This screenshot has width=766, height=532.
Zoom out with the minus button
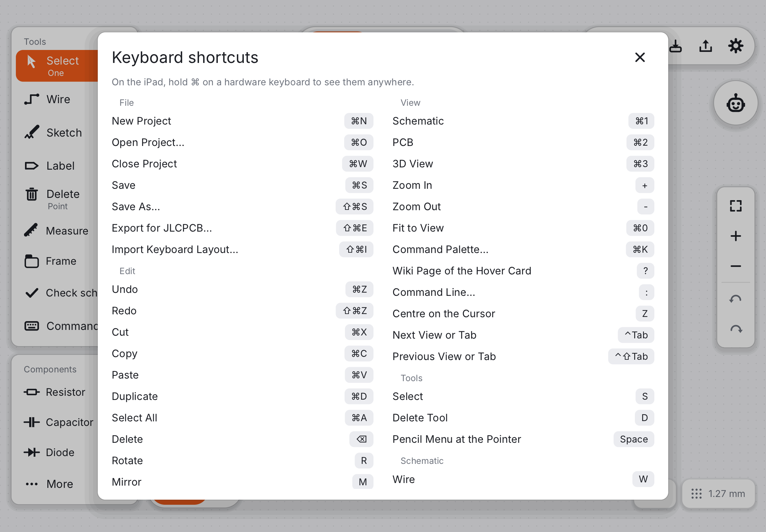click(735, 266)
